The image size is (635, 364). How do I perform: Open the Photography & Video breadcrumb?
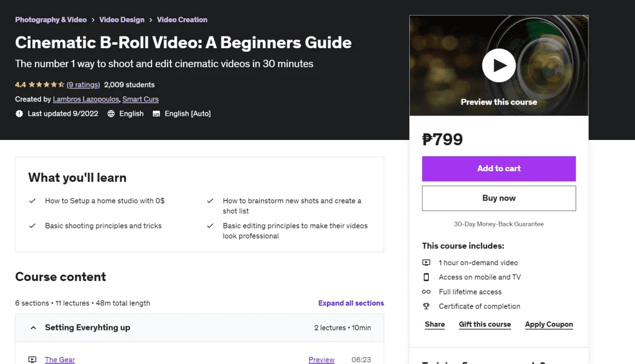51,19
